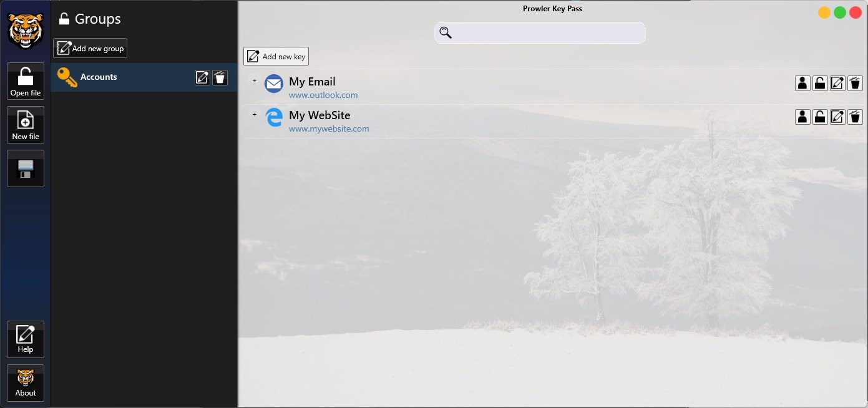Open the www.outlook.com link
Image resolution: width=868 pixels, height=408 pixels.
pos(323,95)
